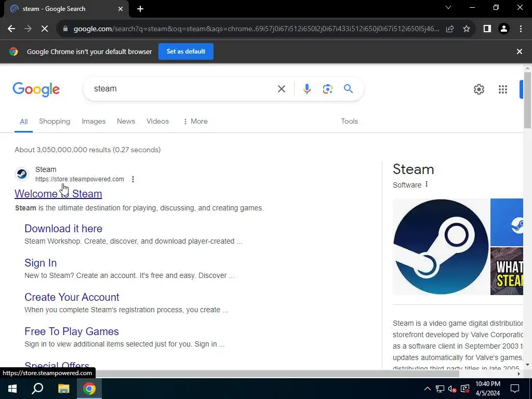532x399 pixels.
Task: Open muted volume tray icon
Action: click(x=452, y=389)
